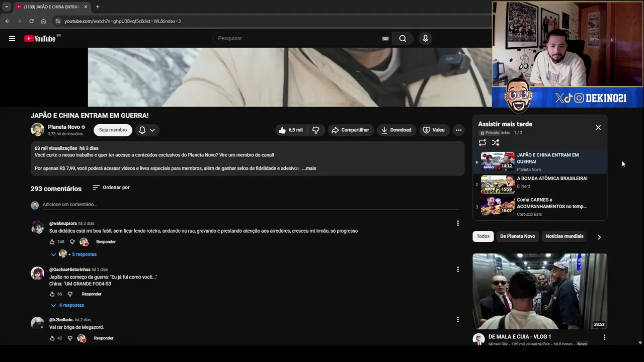The height and width of the screenshot is (362, 644).
Task: Open Ordenar por sort menu
Action: click(x=111, y=188)
